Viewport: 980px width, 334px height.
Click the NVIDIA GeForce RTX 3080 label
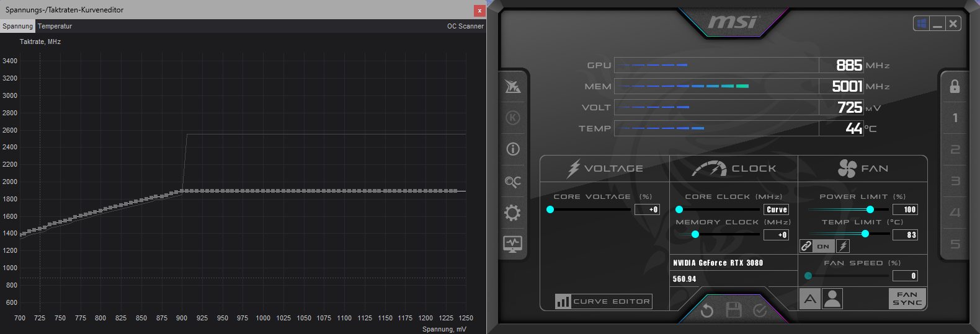718,263
